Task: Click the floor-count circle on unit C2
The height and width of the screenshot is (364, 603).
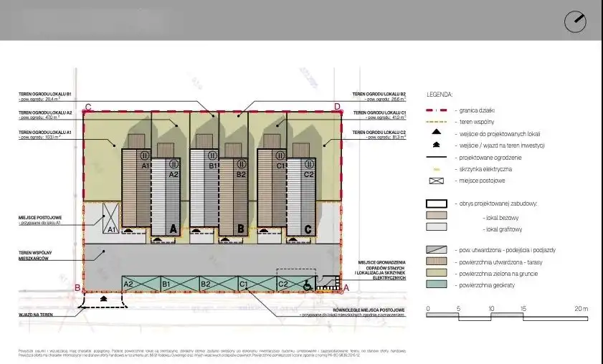Action: pyautogui.click(x=310, y=155)
